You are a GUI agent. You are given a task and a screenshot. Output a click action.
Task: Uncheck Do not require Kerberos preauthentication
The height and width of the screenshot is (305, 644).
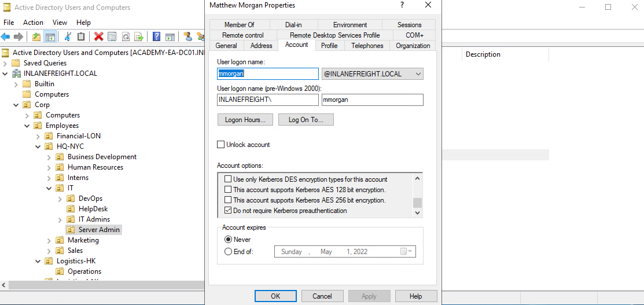point(228,211)
